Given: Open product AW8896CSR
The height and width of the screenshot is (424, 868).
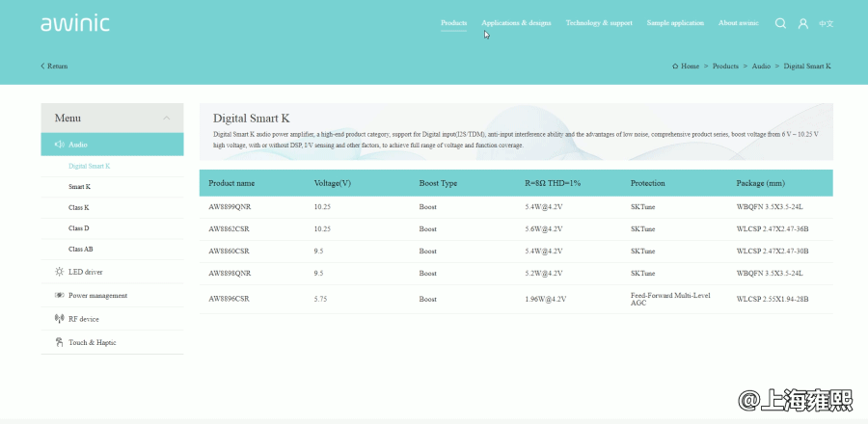Looking at the screenshot, I should 229,299.
